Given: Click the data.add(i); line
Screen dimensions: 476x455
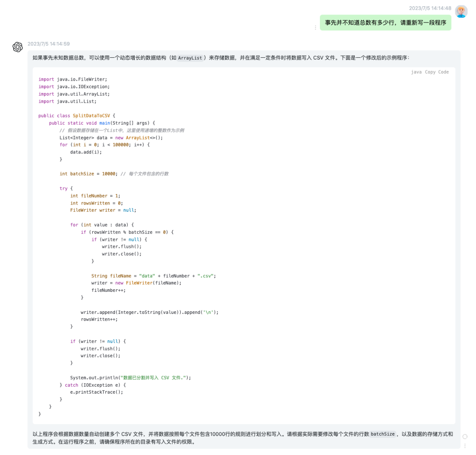Looking at the screenshot, I should pos(86,152).
